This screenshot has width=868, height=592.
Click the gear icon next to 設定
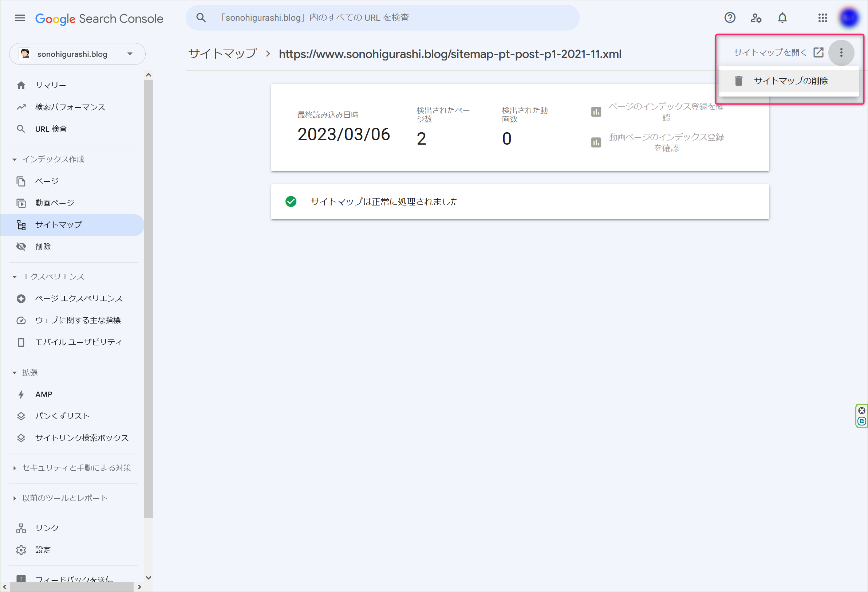pos(21,550)
